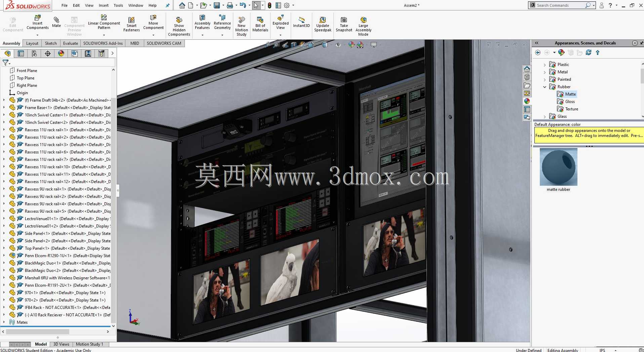The height and width of the screenshot is (352, 644).
Task: Select the matte rubber appearance swatch
Action: pos(558,167)
